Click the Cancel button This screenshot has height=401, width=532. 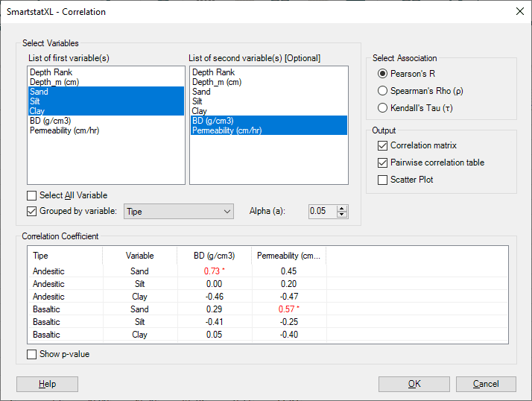[x=487, y=384]
